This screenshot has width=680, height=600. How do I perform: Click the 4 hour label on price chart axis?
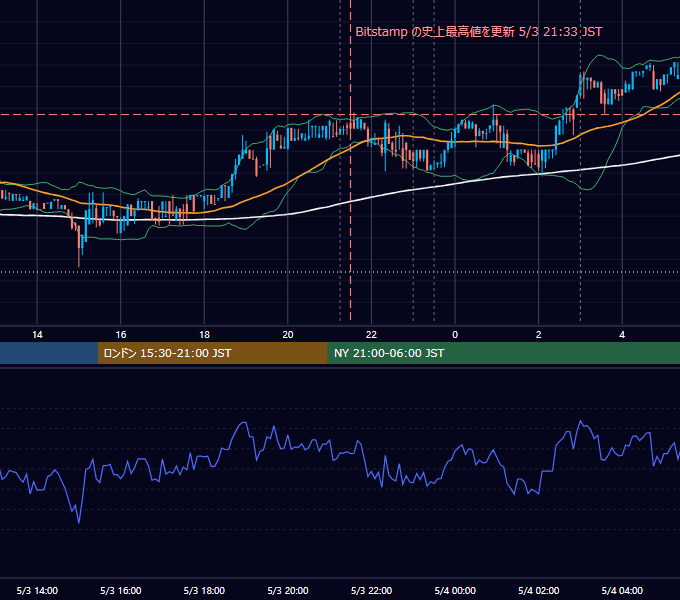[x=622, y=335]
